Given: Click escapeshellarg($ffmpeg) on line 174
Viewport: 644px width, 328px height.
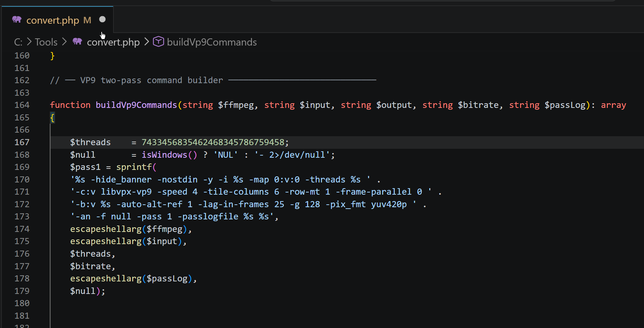Looking at the screenshot, I should 129,229.
